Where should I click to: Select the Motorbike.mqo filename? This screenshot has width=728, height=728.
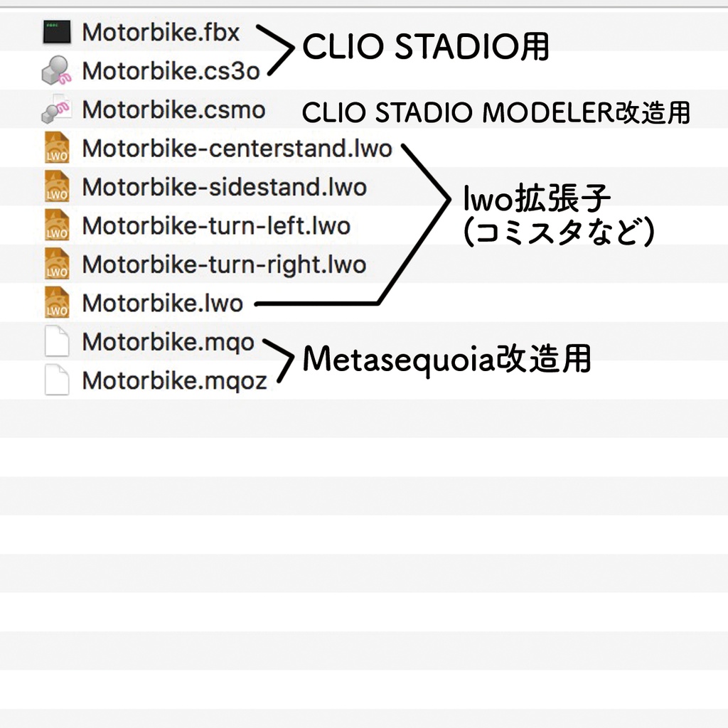168,342
